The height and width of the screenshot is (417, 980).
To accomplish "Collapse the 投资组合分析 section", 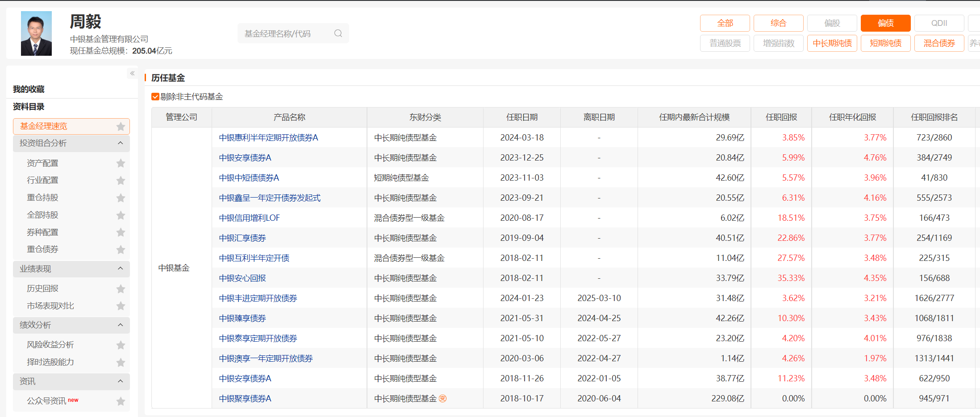I will click(x=120, y=143).
